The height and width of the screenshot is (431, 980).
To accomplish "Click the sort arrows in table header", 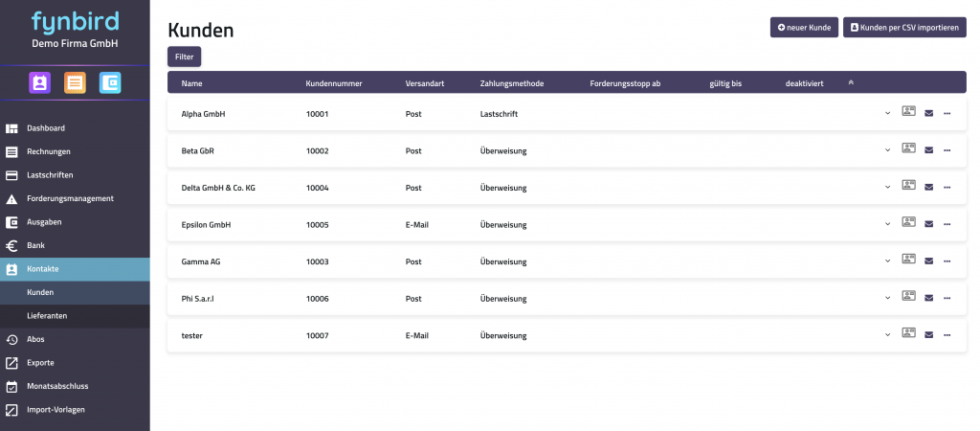I will click(x=851, y=82).
